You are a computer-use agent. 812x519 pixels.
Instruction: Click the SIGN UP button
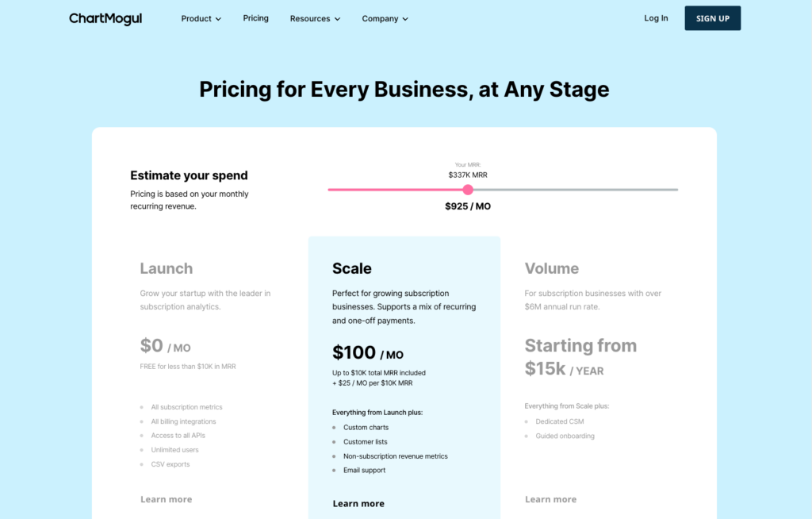coord(713,18)
